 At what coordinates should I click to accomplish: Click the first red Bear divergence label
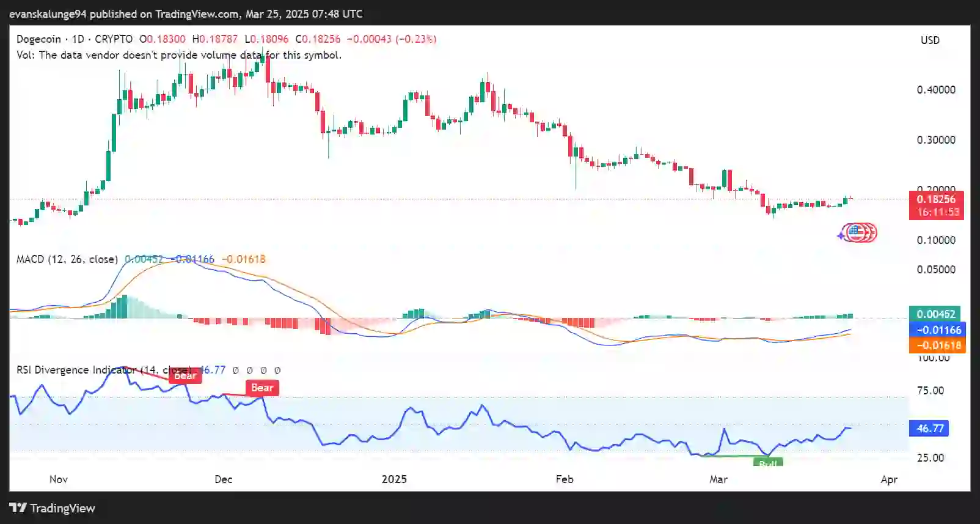point(185,375)
